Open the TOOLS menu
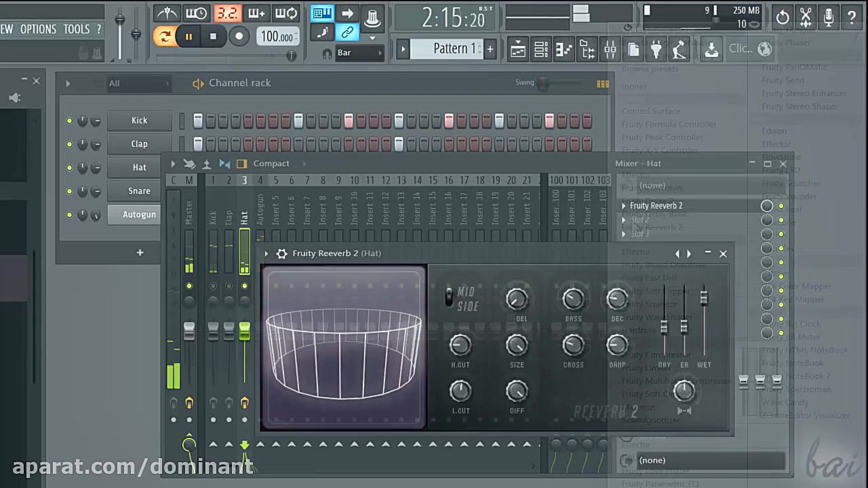 point(77,29)
